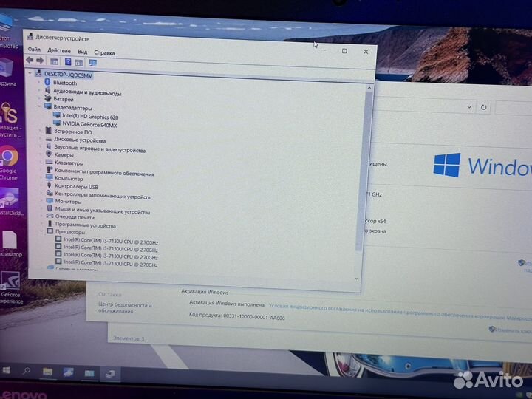The image size is (532, 399).
Task: Click product code 00331-10000-00001-AA606 text
Action: click(x=253, y=317)
